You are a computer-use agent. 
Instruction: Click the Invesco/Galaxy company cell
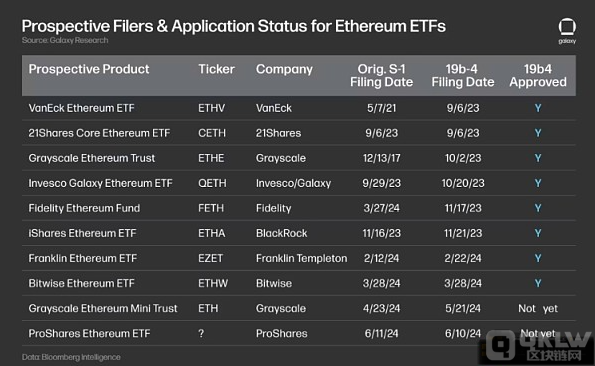(x=293, y=183)
